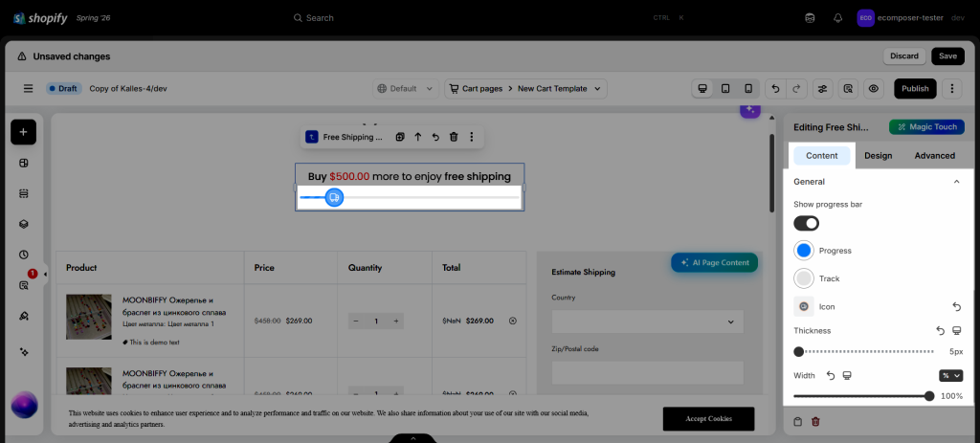
Task: Select tablet view device toggle
Action: point(725,89)
